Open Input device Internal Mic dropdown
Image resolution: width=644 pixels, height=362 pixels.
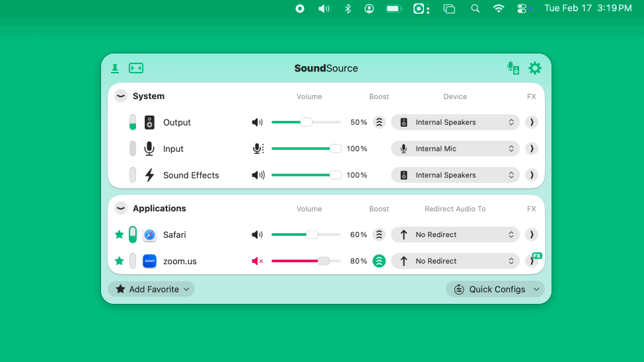tap(455, 149)
